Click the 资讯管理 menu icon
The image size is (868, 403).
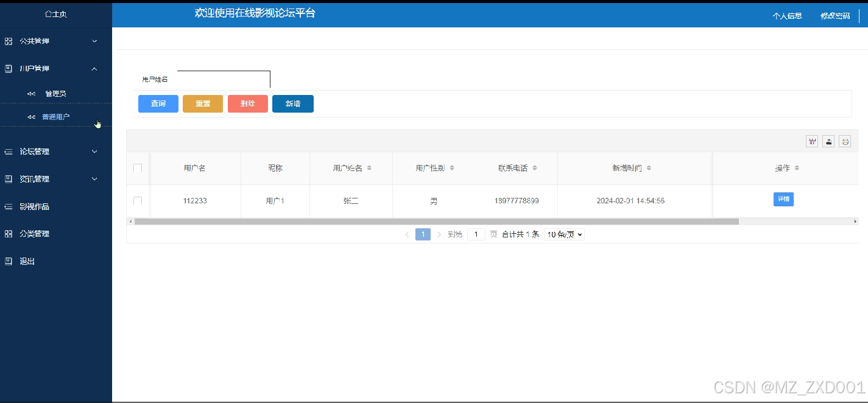[9, 179]
